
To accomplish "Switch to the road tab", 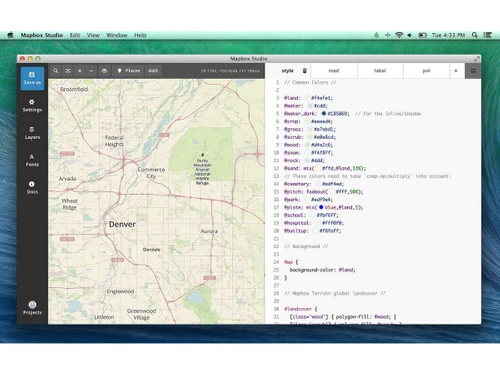I will click(334, 71).
